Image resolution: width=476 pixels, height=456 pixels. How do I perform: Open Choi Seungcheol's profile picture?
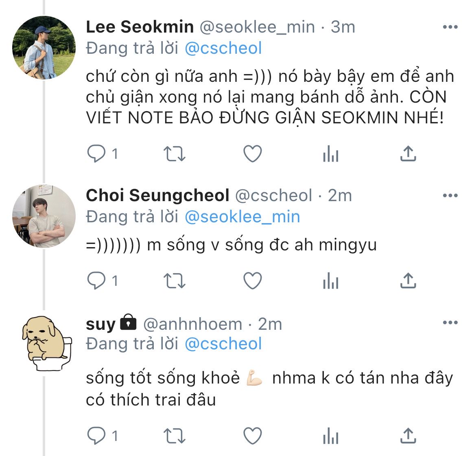[44, 216]
